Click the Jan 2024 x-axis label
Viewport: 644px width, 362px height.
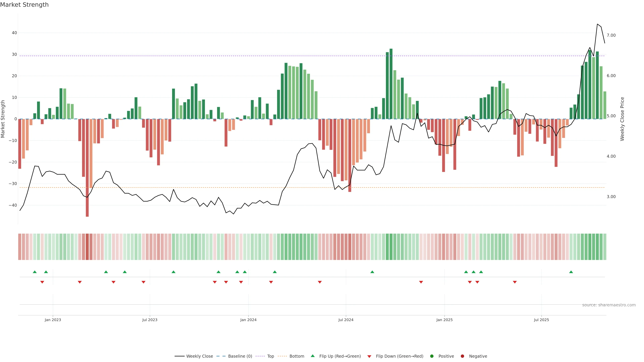point(248,320)
